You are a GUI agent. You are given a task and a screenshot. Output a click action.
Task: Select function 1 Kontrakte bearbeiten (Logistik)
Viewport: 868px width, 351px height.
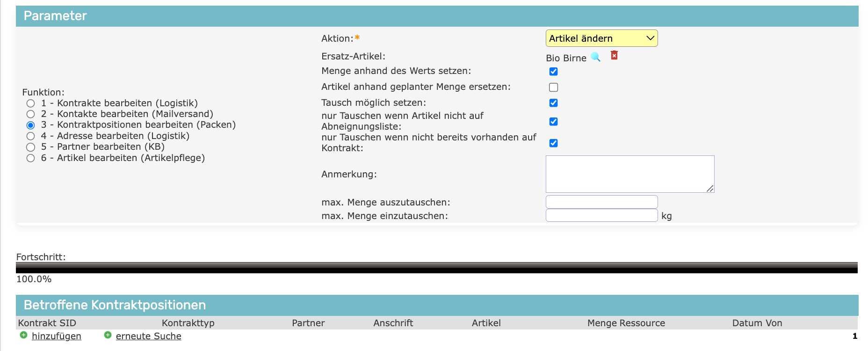[x=31, y=103]
